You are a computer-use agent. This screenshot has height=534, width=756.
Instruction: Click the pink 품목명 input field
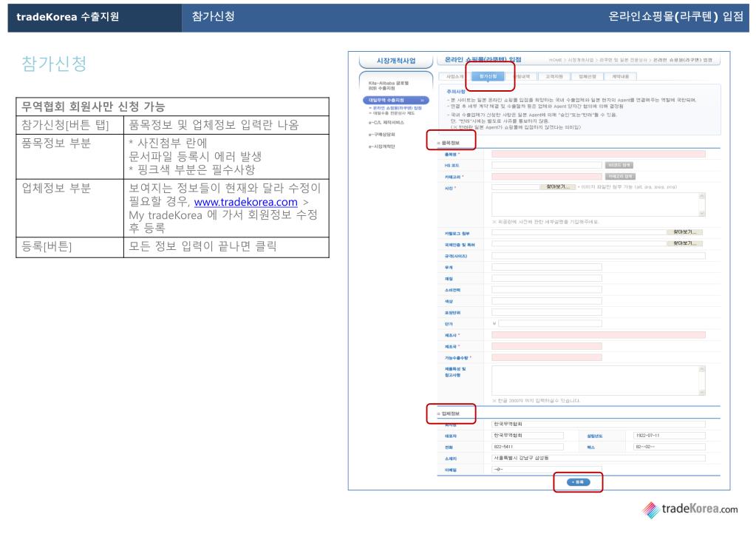[599, 154]
